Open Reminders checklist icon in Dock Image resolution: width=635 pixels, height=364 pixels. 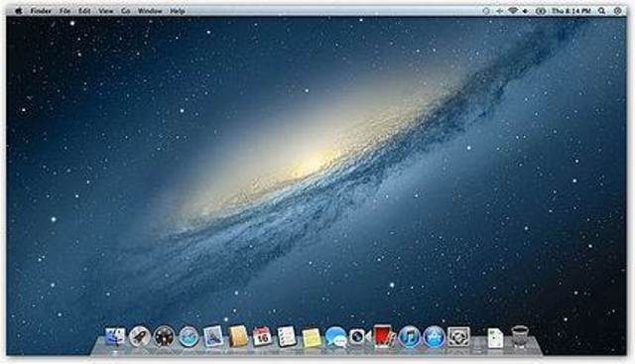click(x=287, y=336)
